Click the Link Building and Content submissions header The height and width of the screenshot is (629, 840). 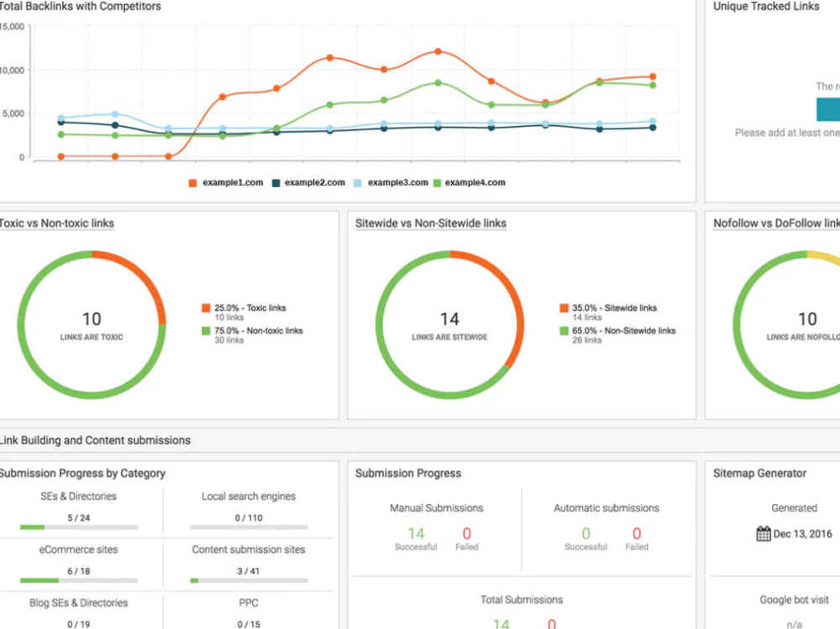95,440
